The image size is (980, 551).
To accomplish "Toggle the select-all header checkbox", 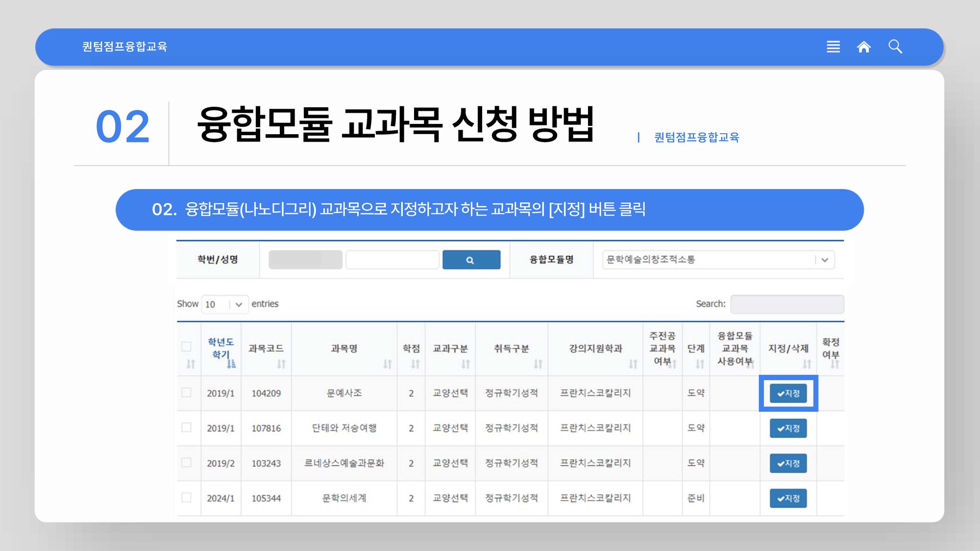I will 186,347.
